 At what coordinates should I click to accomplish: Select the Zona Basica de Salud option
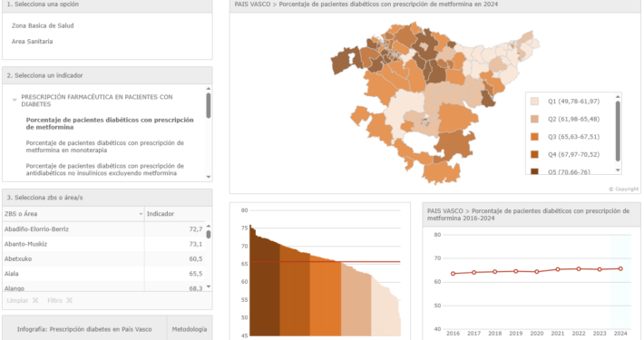point(43,25)
